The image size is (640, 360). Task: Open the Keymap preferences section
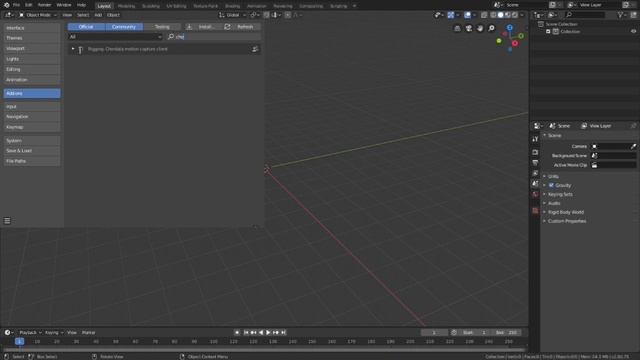tap(32, 127)
